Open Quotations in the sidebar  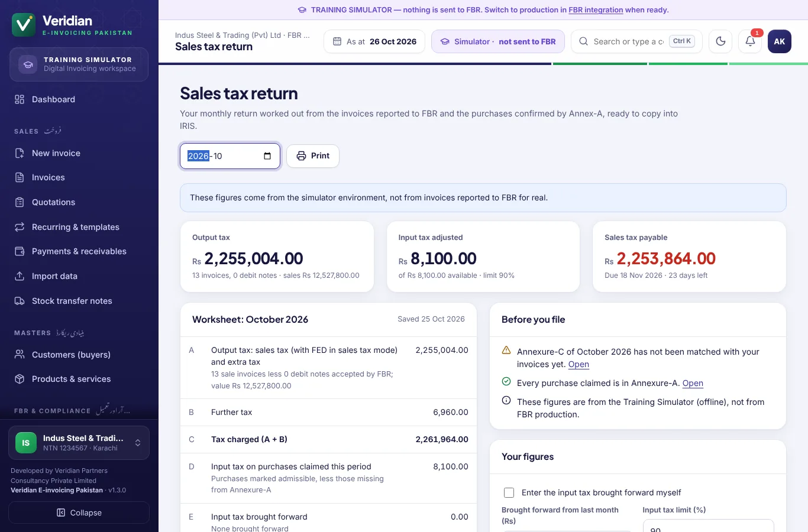[x=79, y=202]
